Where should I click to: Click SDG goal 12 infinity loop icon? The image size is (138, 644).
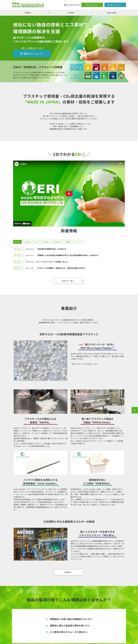point(121,67)
